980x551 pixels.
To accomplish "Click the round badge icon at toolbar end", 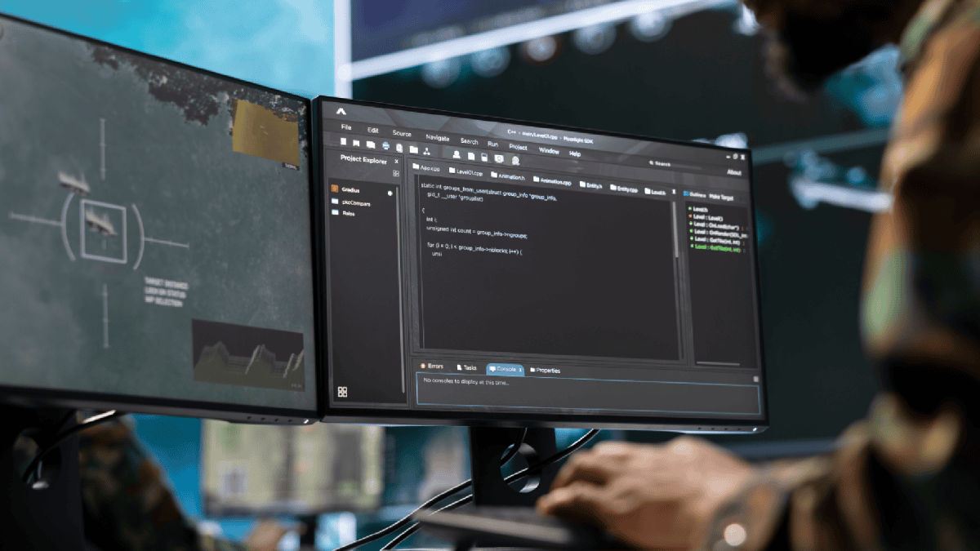I will (515, 160).
